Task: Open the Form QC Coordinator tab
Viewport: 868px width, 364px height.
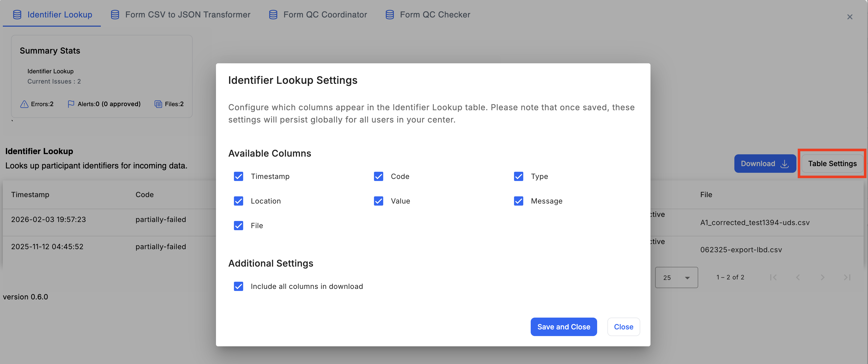Action: [318, 14]
